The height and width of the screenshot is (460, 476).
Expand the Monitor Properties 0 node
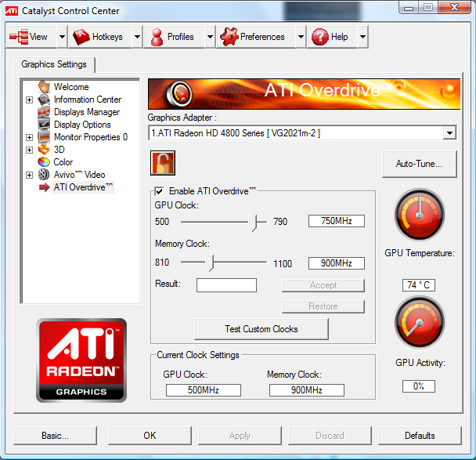[x=30, y=137]
